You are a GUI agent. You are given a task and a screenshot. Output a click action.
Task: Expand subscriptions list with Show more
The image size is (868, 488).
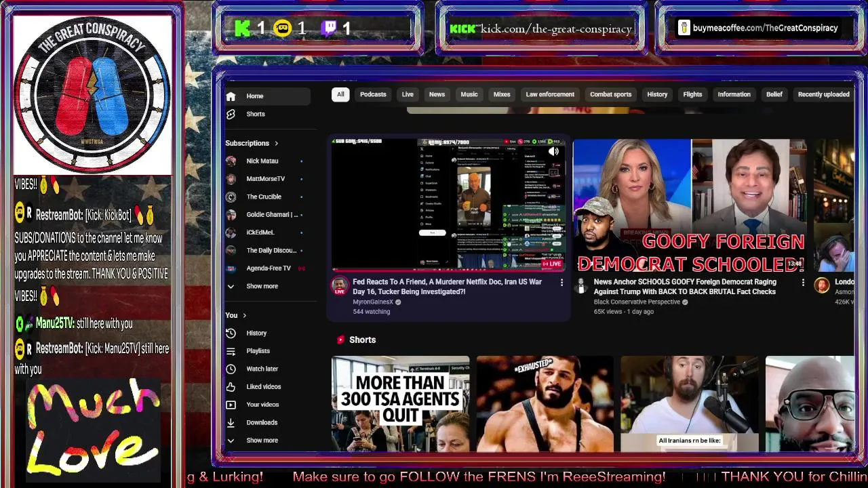tap(262, 287)
